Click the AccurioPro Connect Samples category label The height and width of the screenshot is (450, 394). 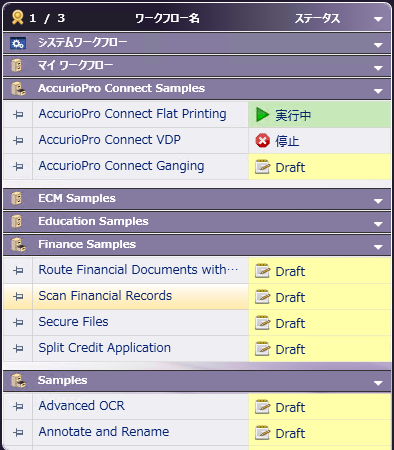[x=121, y=88]
